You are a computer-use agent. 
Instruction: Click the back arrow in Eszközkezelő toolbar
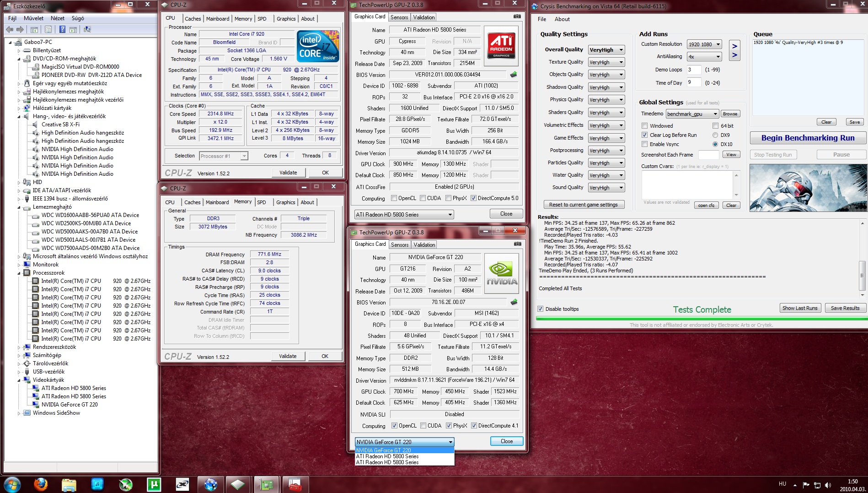point(10,29)
